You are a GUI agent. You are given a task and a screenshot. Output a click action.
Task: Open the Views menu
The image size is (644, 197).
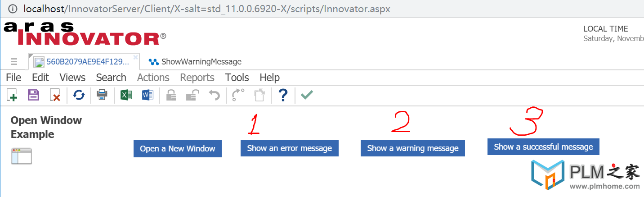tap(72, 78)
